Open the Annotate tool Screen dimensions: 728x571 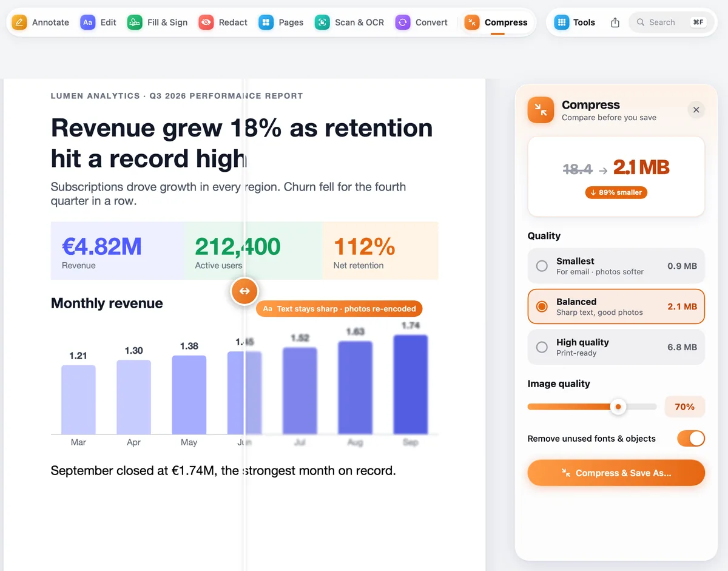[x=41, y=22]
